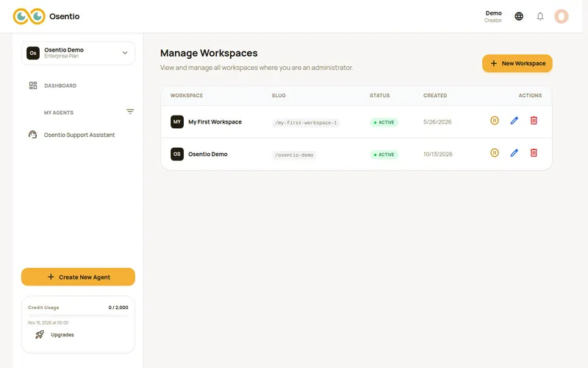
Task: Click the 10/13/2026 created date
Action: click(x=437, y=154)
